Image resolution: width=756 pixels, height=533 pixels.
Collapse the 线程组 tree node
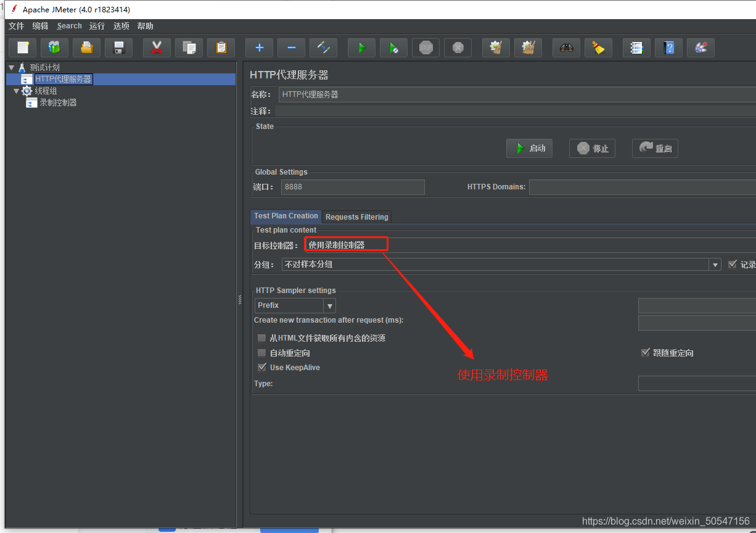(16, 91)
